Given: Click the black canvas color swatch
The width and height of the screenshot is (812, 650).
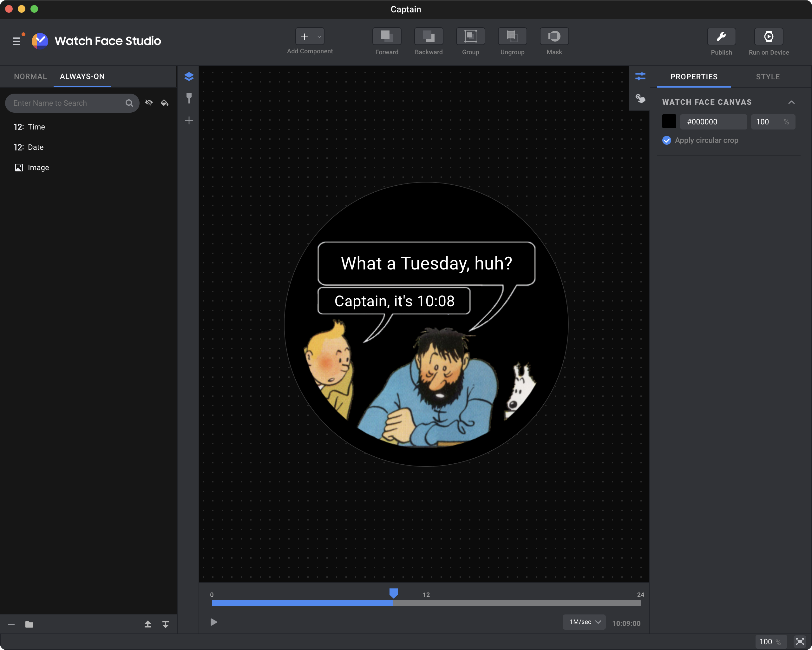Looking at the screenshot, I should pos(669,122).
